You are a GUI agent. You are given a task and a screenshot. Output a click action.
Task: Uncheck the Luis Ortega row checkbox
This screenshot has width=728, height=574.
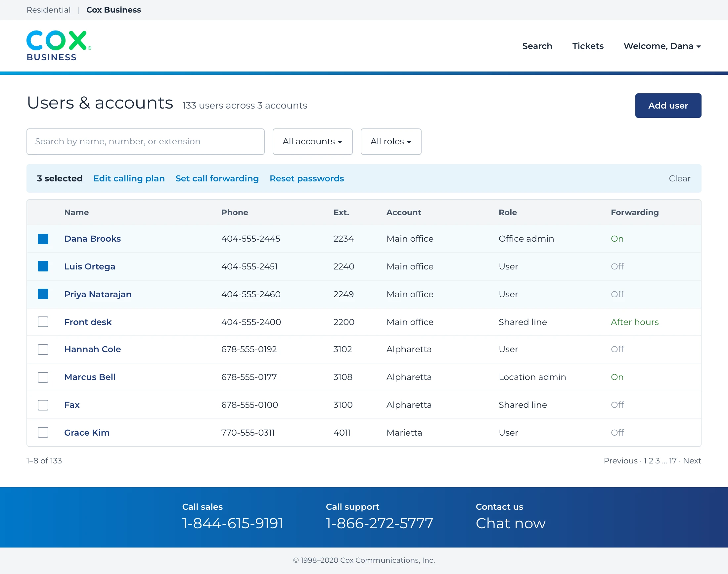click(43, 266)
